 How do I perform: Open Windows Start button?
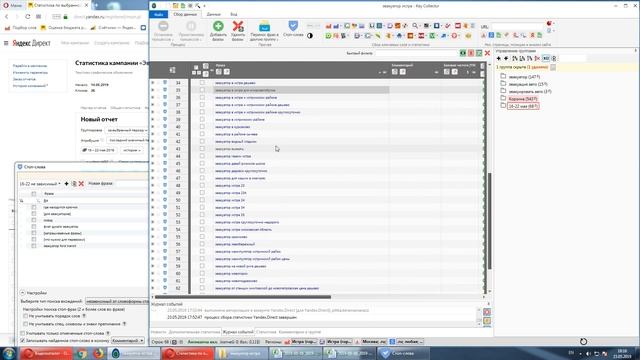pyautogui.click(x=9, y=353)
